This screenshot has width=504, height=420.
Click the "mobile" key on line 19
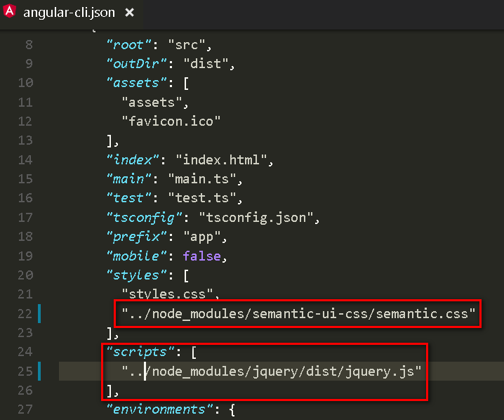tap(136, 256)
